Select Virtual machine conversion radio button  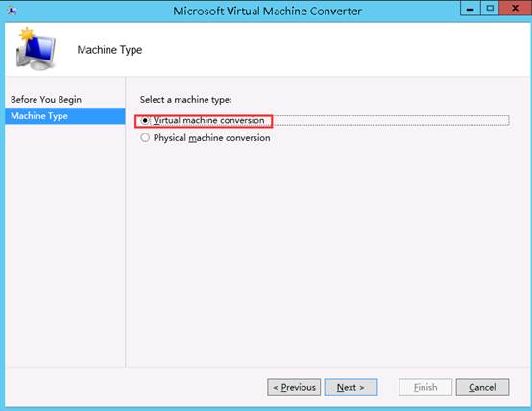[145, 121]
